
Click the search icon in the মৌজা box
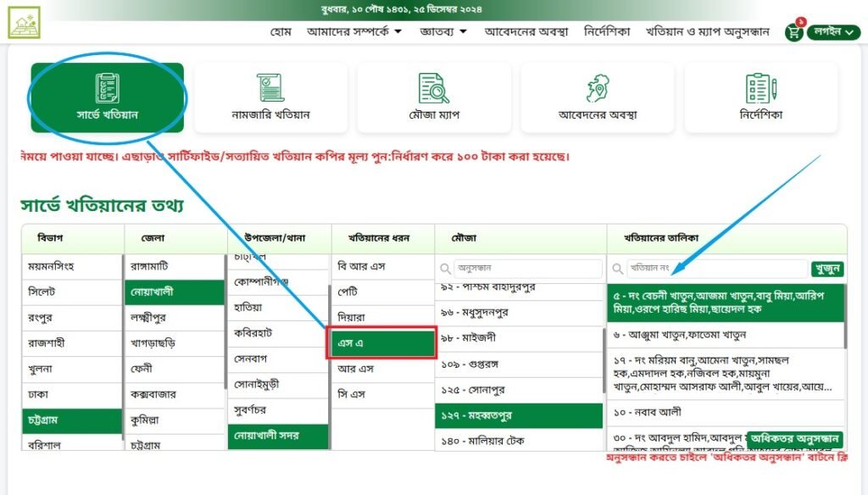[447, 269]
